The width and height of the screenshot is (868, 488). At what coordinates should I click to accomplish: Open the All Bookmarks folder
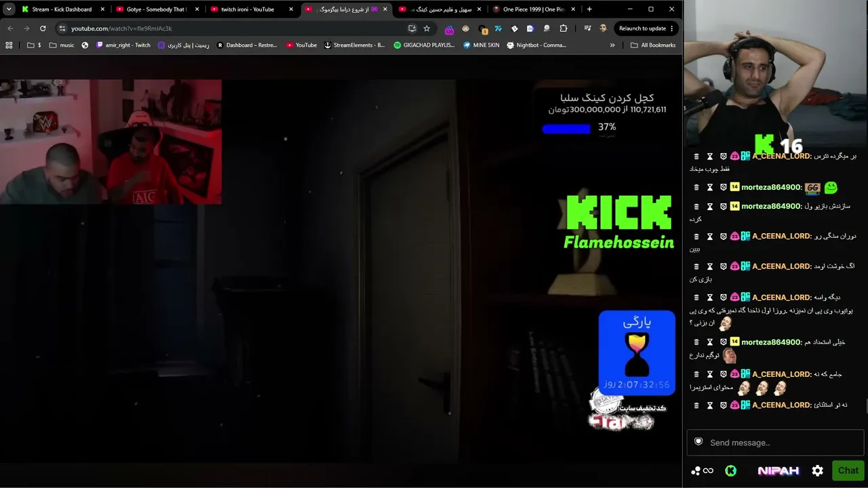(652, 45)
